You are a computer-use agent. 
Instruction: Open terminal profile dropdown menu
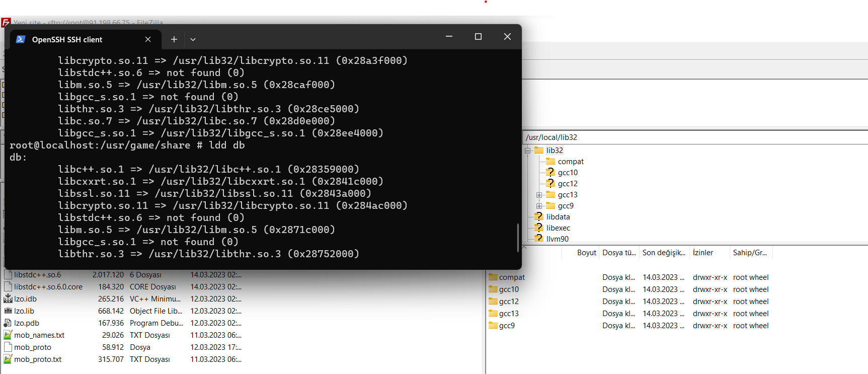(x=193, y=39)
